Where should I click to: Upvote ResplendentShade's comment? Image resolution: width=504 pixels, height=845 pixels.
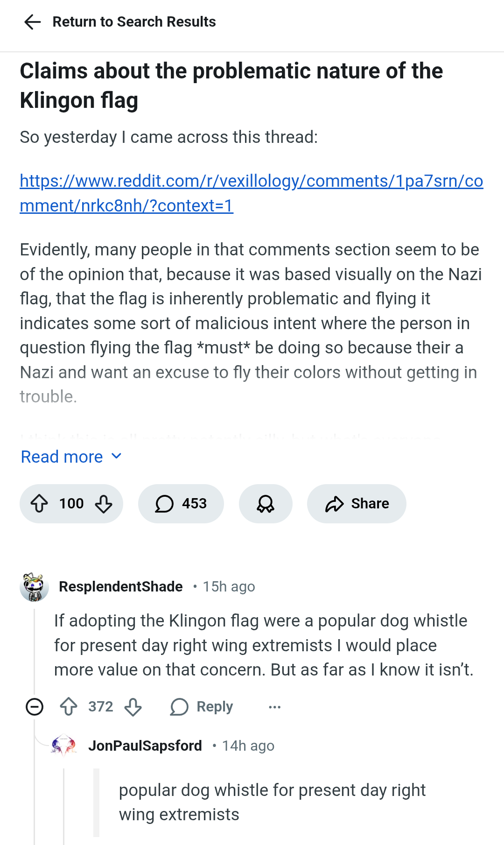click(x=69, y=707)
